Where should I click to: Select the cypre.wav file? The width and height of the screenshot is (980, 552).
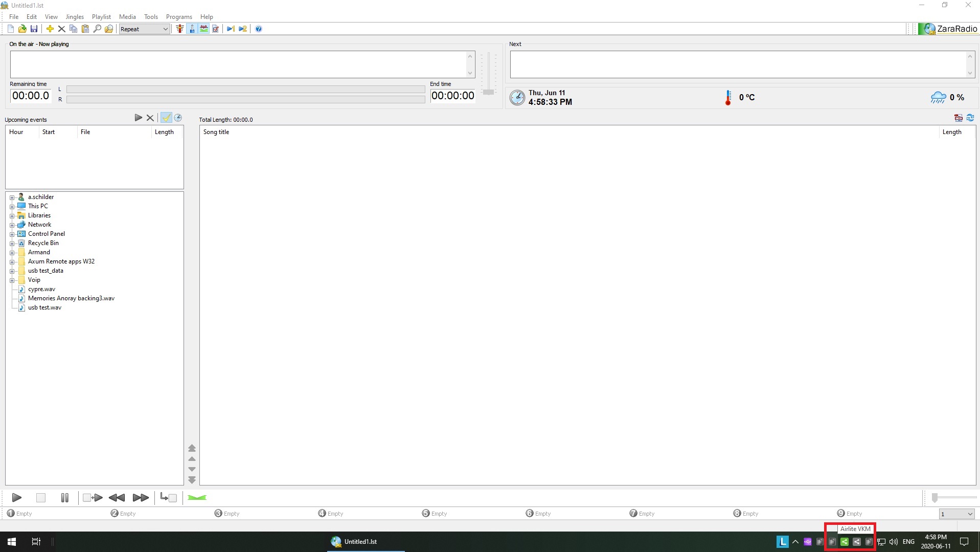[x=41, y=290]
